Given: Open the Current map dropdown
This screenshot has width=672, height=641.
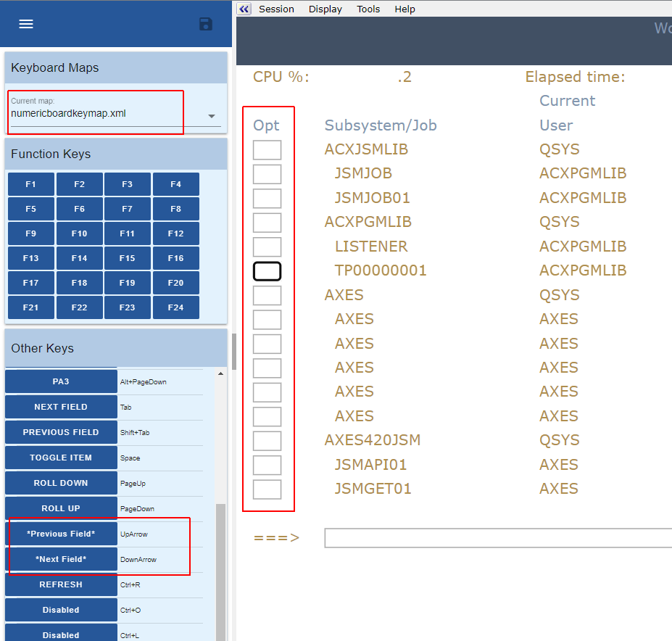Looking at the screenshot, I should [x=211, y=116].
